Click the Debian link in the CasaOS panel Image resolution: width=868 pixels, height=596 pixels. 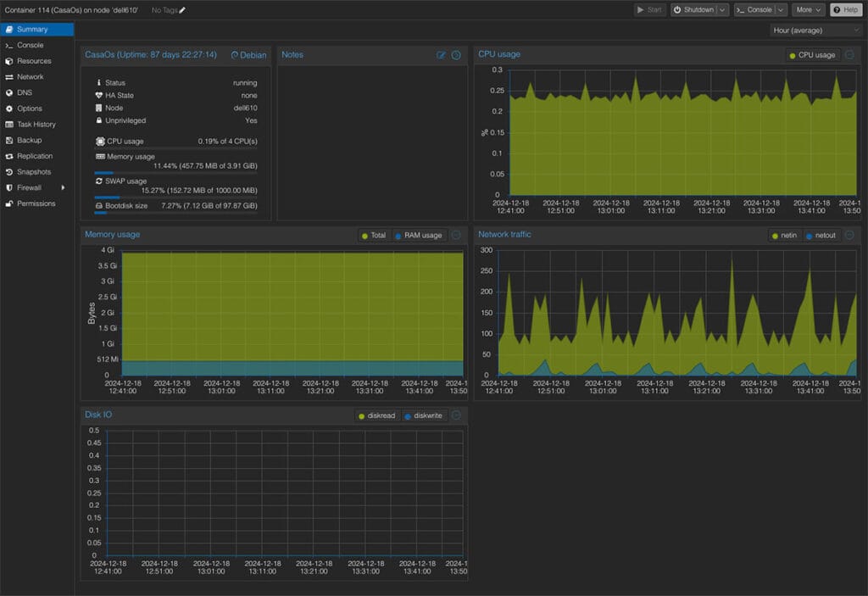tap(248, 54)
